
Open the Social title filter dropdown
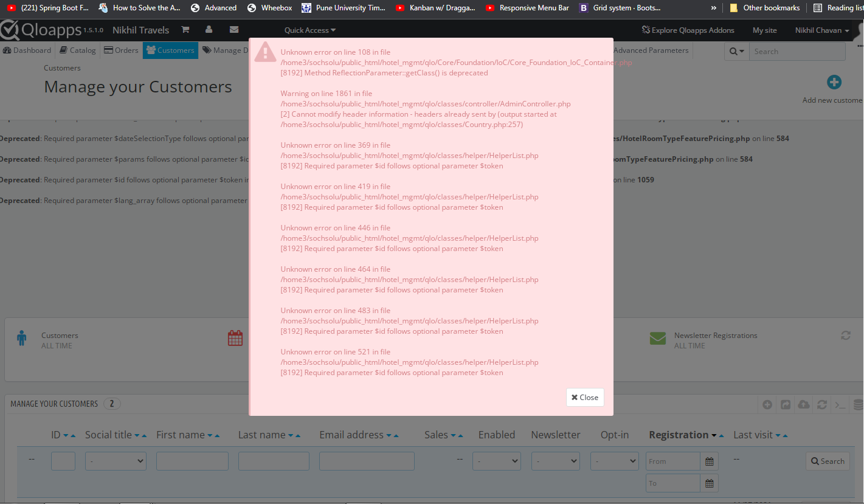pyautogui.click(x=116, y=461)
